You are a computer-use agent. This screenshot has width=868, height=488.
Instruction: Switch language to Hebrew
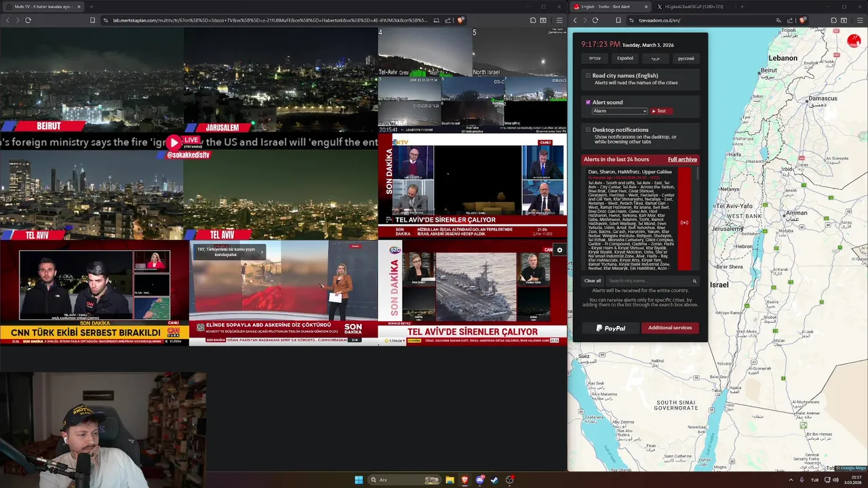595,58
